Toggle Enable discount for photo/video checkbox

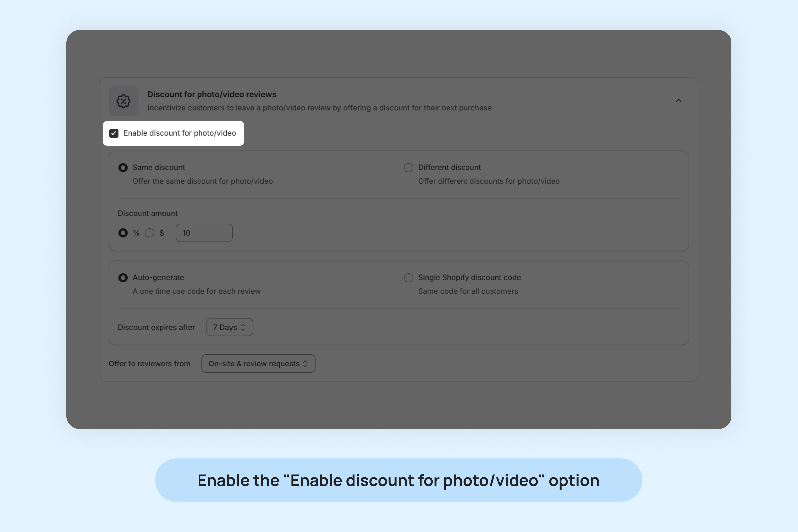pos(114,133)
